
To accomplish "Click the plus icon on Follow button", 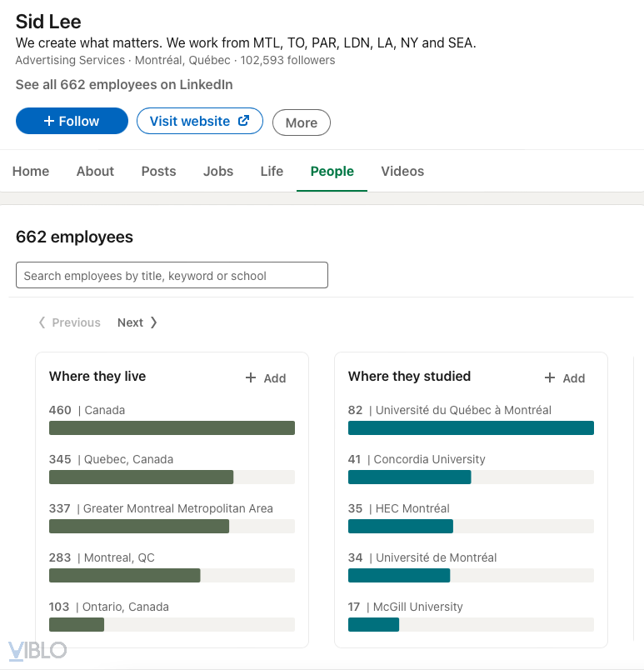I will click(x=49, y=122).
